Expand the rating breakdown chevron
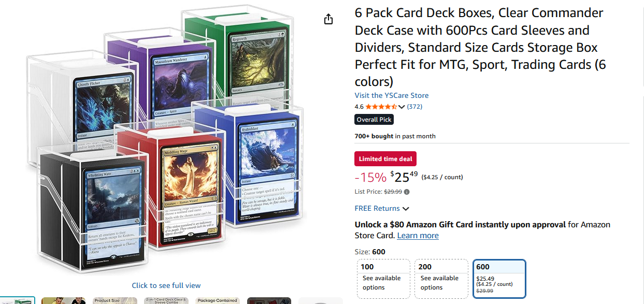644x304 pixels. coord(402,107)
